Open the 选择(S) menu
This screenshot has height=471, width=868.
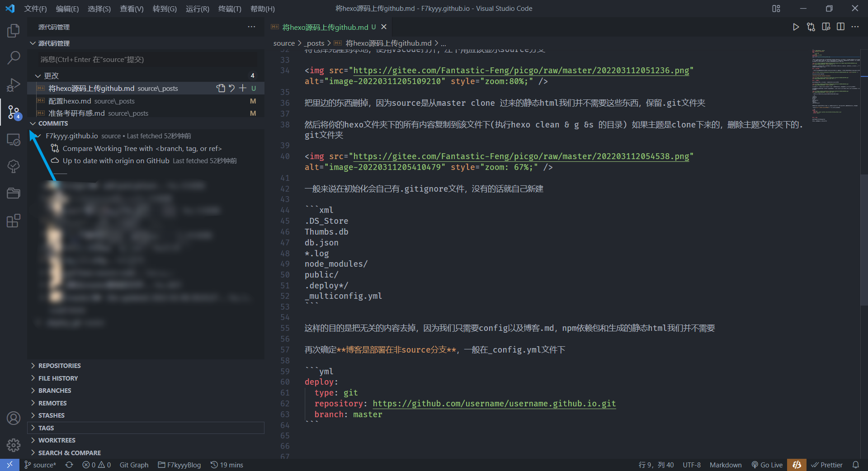pyautogui.click(x=99, y=9)
